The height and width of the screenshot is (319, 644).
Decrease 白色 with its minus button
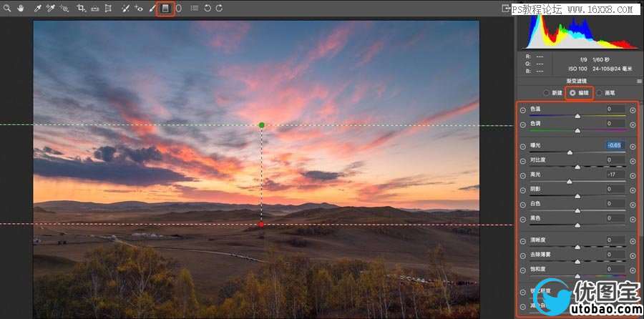pyautogui.click(x=522, y=205)
